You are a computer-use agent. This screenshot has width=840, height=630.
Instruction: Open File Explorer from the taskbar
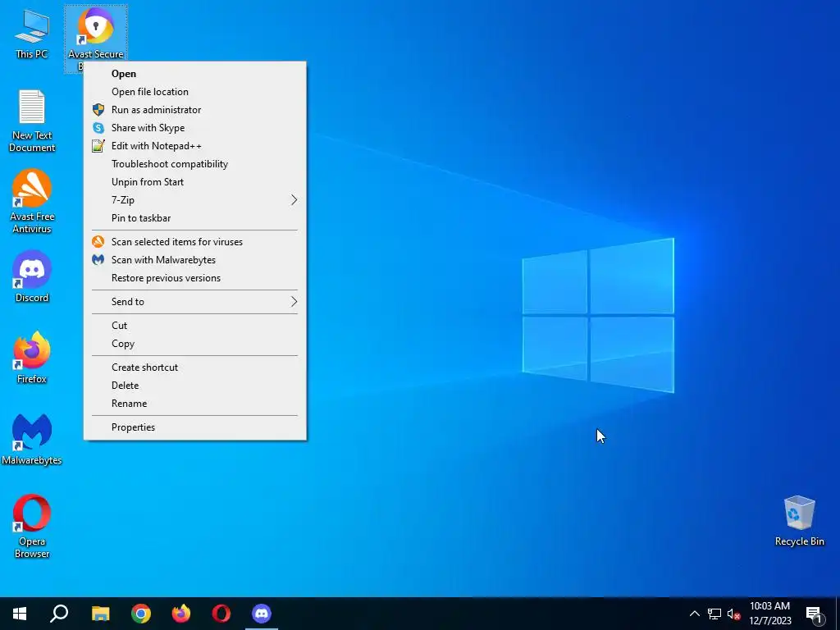point(100,614)
